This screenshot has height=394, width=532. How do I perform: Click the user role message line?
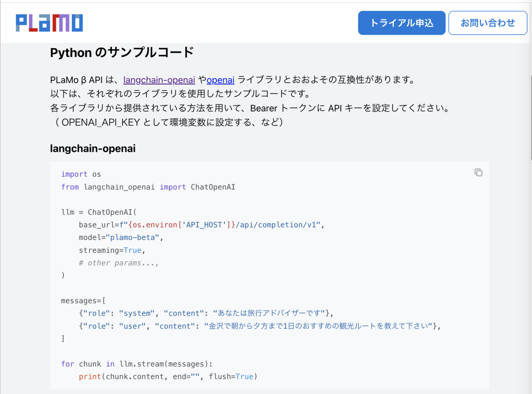point(260,326)
